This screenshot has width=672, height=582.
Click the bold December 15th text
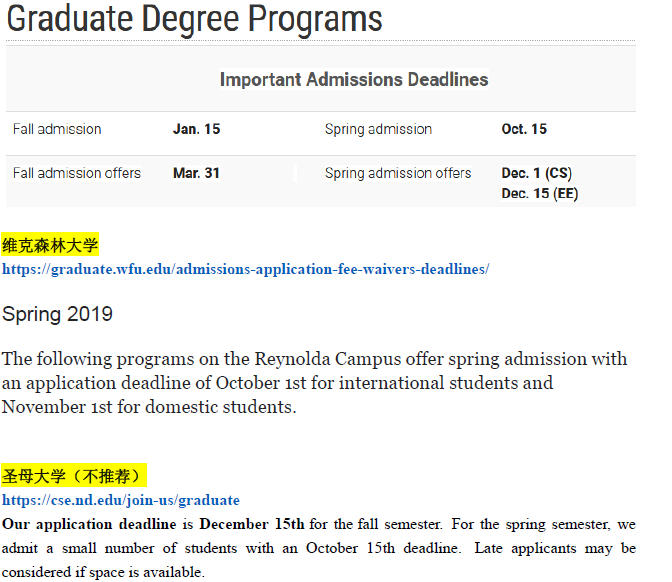coord(251,524)
